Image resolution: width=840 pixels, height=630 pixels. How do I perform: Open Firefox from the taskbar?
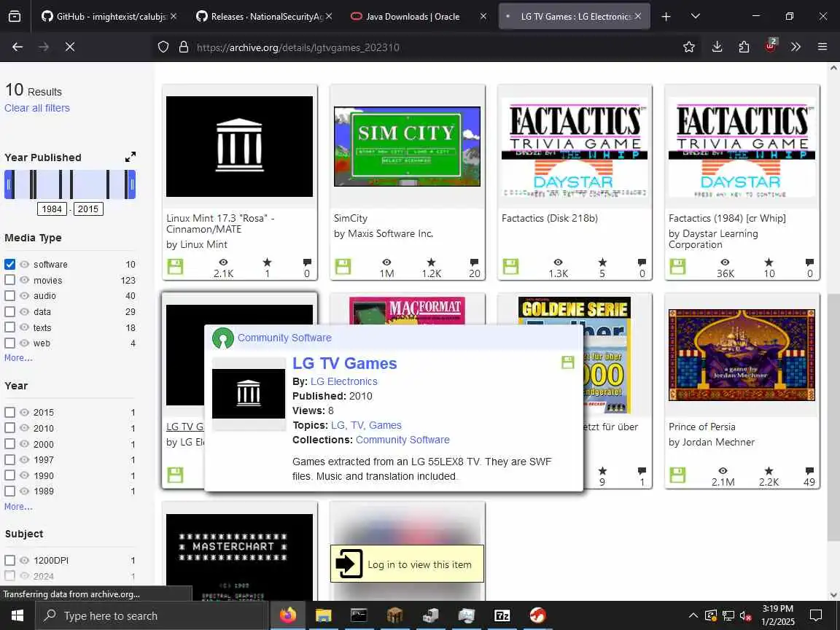tap(288, 615)
